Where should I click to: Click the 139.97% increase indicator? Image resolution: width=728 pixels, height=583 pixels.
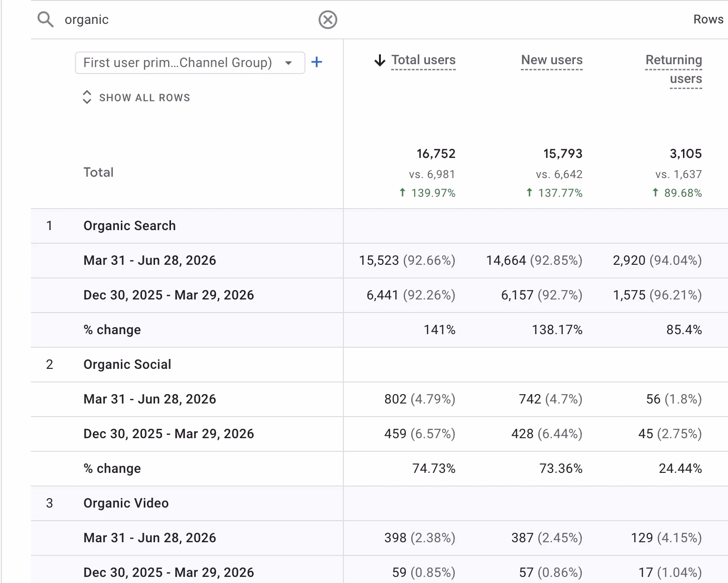427,193
